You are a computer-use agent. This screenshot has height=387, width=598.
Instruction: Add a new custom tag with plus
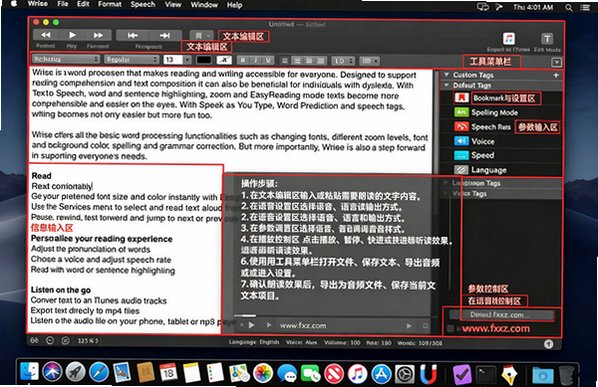556,75
